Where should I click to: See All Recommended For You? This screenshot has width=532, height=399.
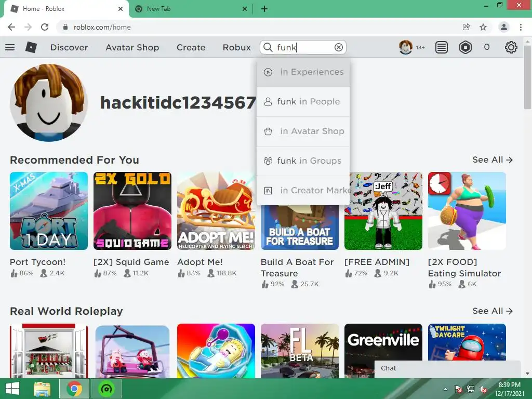coord(493,160)
